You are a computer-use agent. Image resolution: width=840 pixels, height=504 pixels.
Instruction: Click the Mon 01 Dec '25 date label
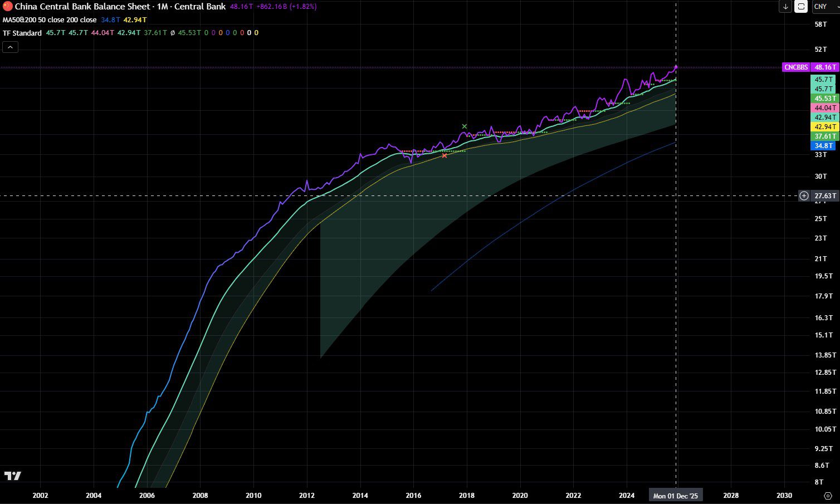click(x=675, y=496)
